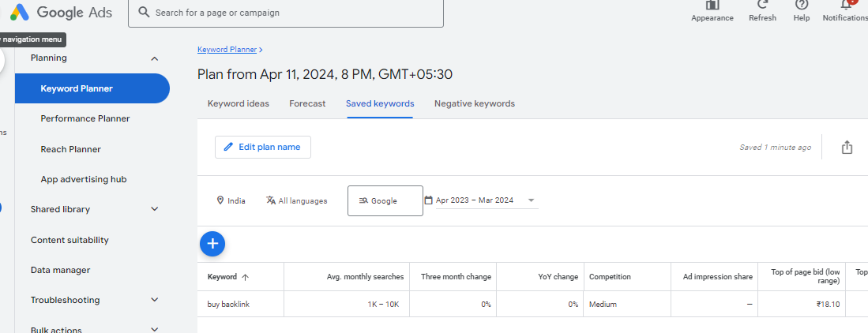This screenshot has height=333, width=868.
Task: Click the plan title 'Plan from Apr 11, 2024'
Action: 325,74
